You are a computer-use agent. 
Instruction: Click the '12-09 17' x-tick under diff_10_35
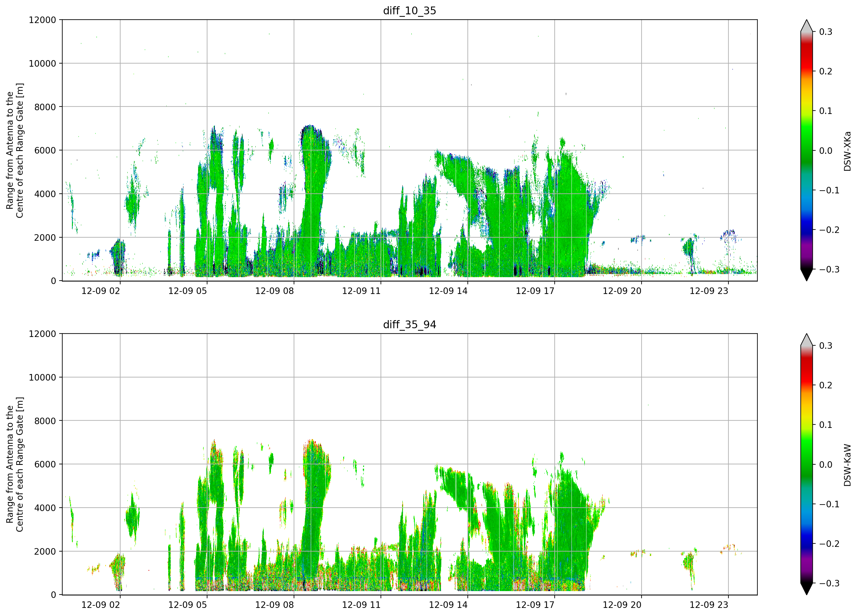535,291
